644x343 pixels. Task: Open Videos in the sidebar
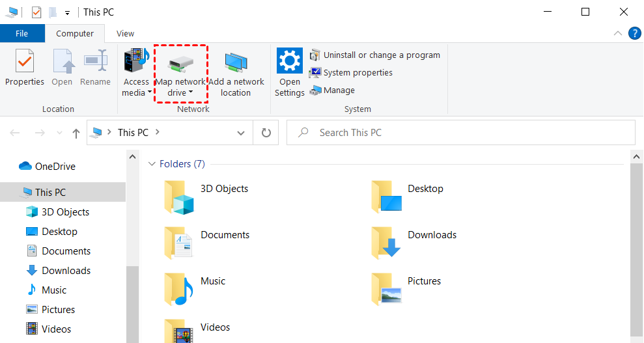48,329
